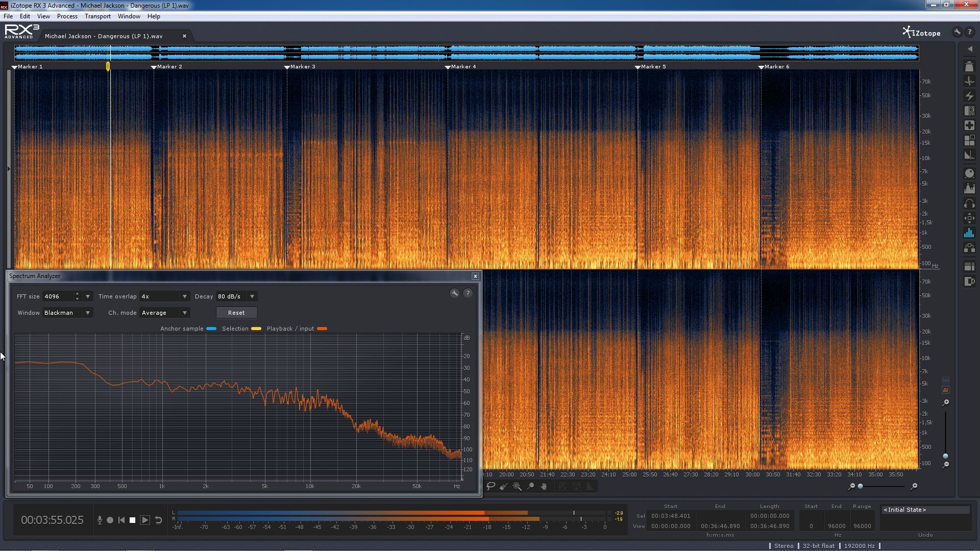Open the Gain knob module

pyautogui.click(x=969, y=174)
